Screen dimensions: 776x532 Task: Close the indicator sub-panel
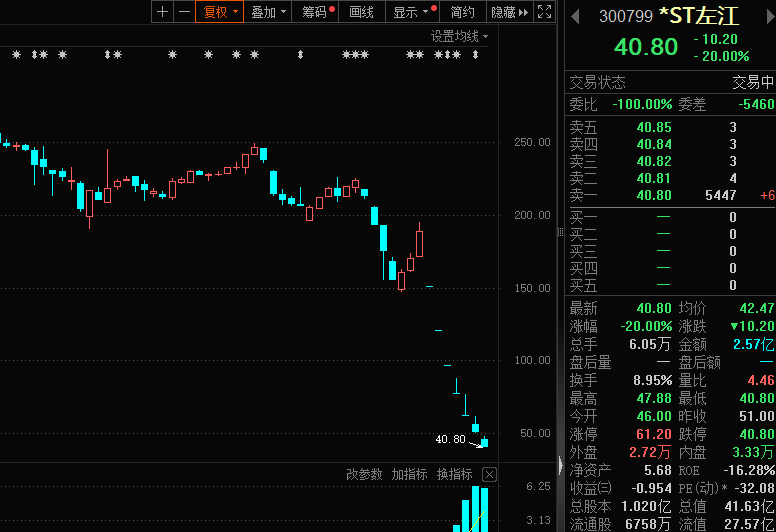(x=489, y=475)
